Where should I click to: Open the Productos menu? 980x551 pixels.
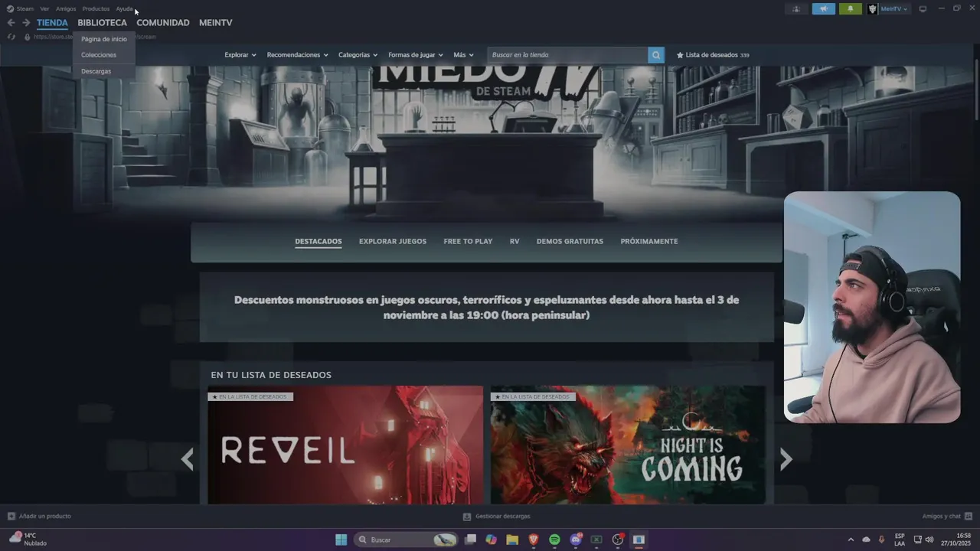point(96,8)
